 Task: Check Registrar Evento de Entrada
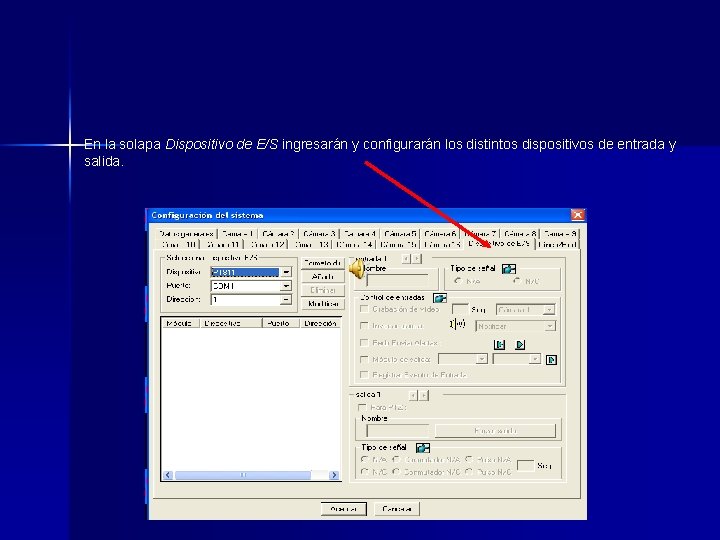pyautogui.click(x=364, y=375)
